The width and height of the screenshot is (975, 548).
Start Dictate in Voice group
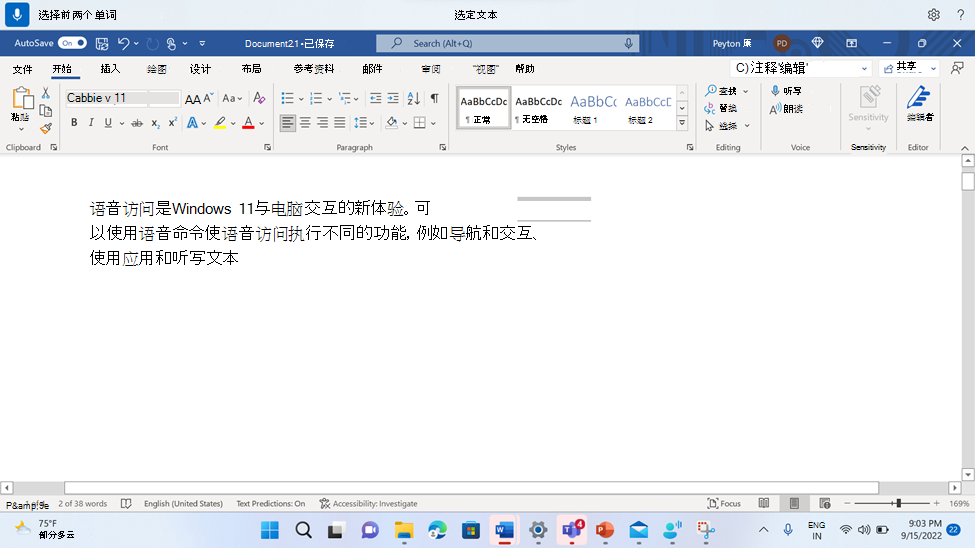(786, 91)
